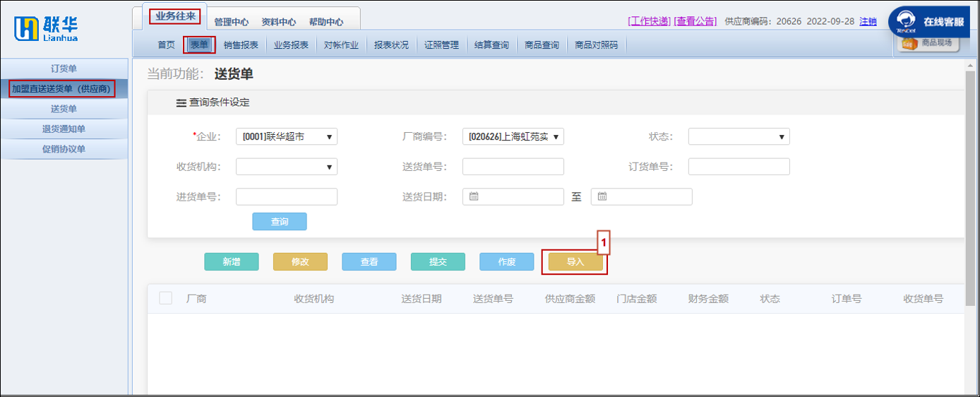Toggle the select-all checkbox in table header
This screenshot has width=980, height=397.
[x=166, y=298]
